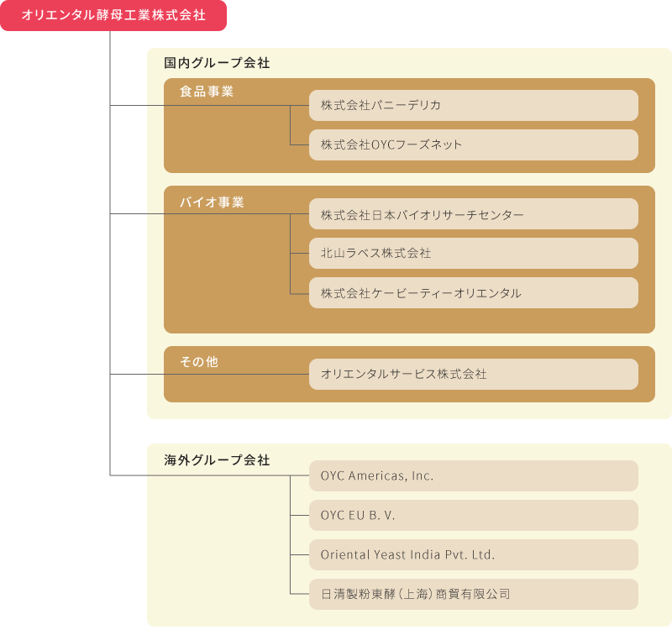Open 株式会社日本バイオリサーチセンター entry

tap(473, 214)
